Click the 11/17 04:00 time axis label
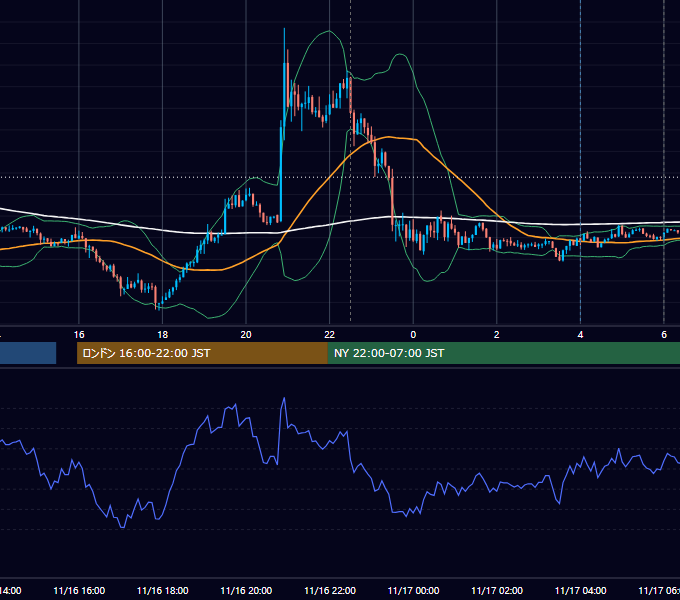The height and width of the screenshot is (600, 680). tap(581, 590)
